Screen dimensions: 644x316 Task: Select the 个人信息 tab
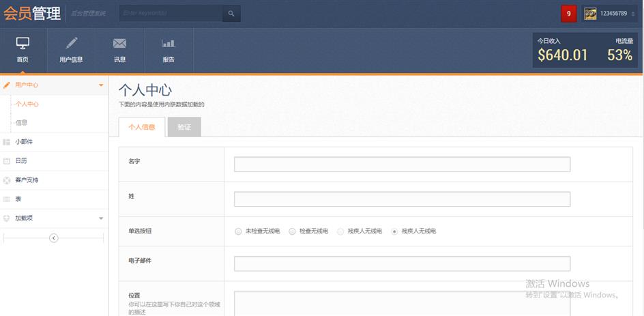(x=142, y=127)
